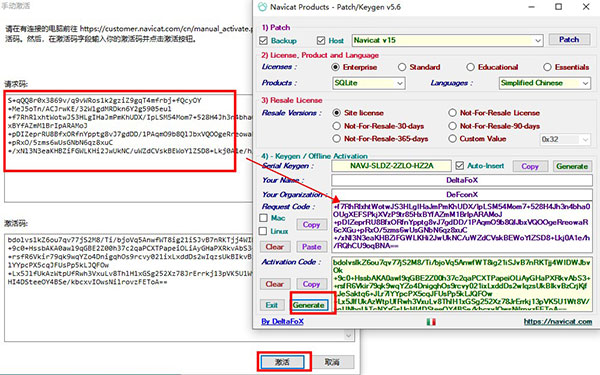
Task: Click Clear under Request Code section
Action: point(275,247)
